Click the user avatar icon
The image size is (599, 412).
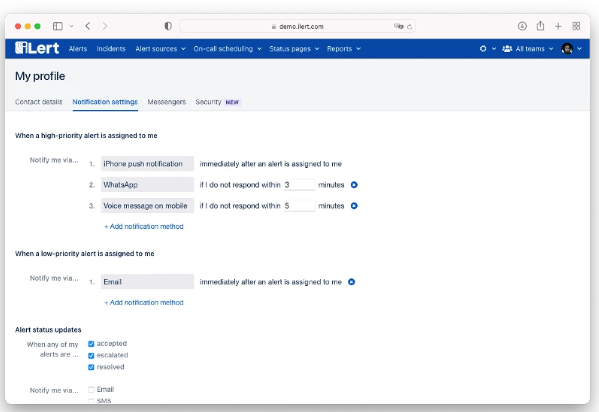pyautogui.click(x=567, y=49)
